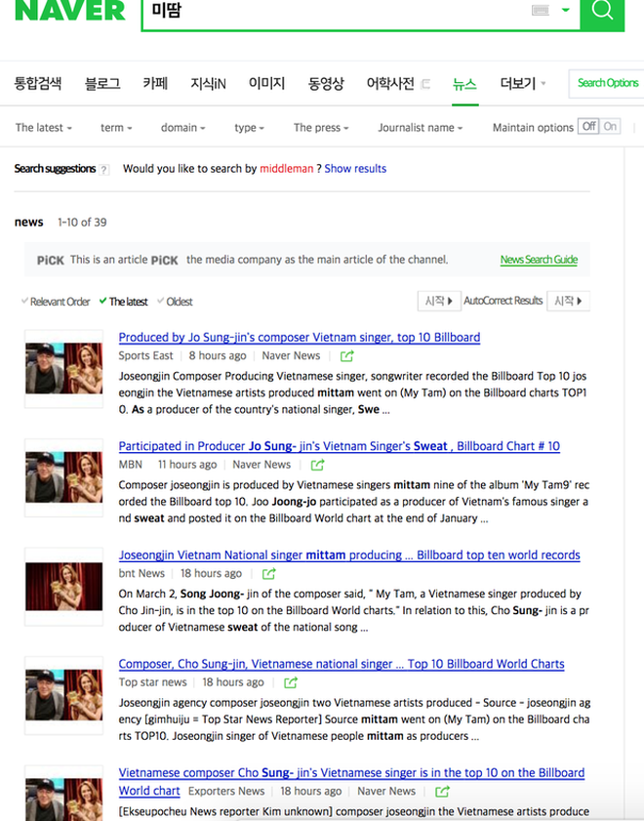Image resolution: width=644 pixels, height=821 pixels.
Task: Sort results by The latest checkmark option
Action: [124, 302]
